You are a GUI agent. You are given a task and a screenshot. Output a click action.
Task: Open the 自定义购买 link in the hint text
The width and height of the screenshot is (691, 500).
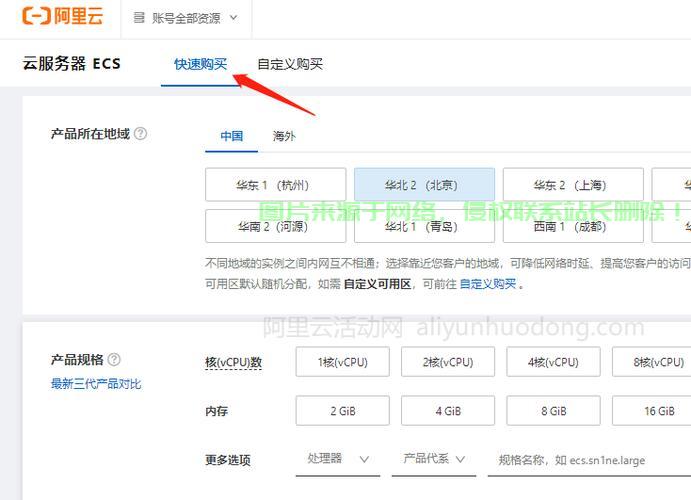tap(488, 284)
